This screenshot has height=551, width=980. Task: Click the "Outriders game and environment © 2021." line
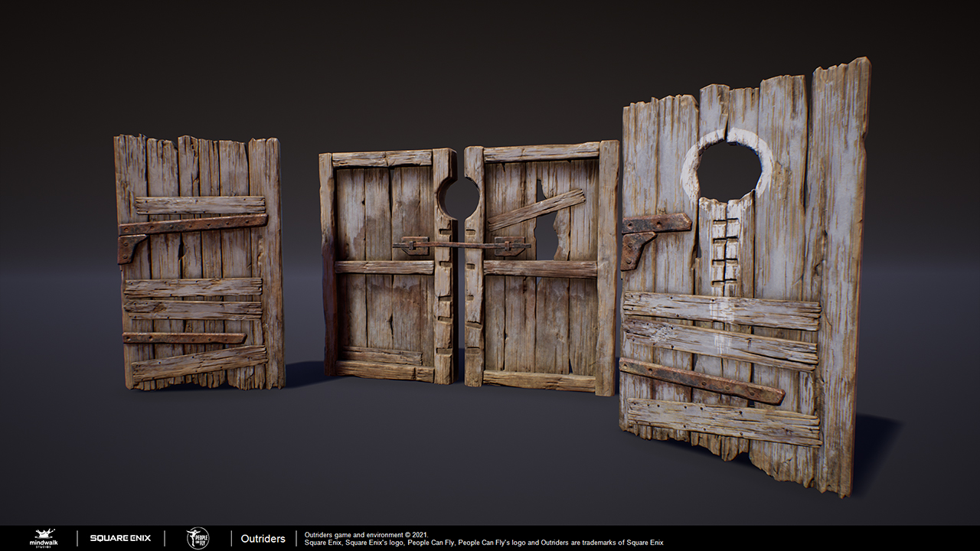pyautogui.click(x=367, y=535)
